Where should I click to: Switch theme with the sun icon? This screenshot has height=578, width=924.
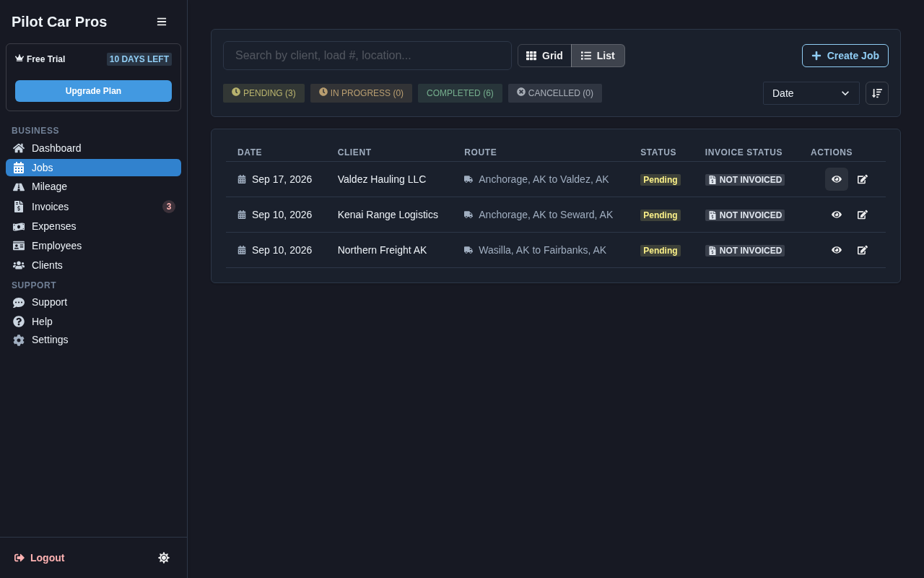tap(164, 558)
